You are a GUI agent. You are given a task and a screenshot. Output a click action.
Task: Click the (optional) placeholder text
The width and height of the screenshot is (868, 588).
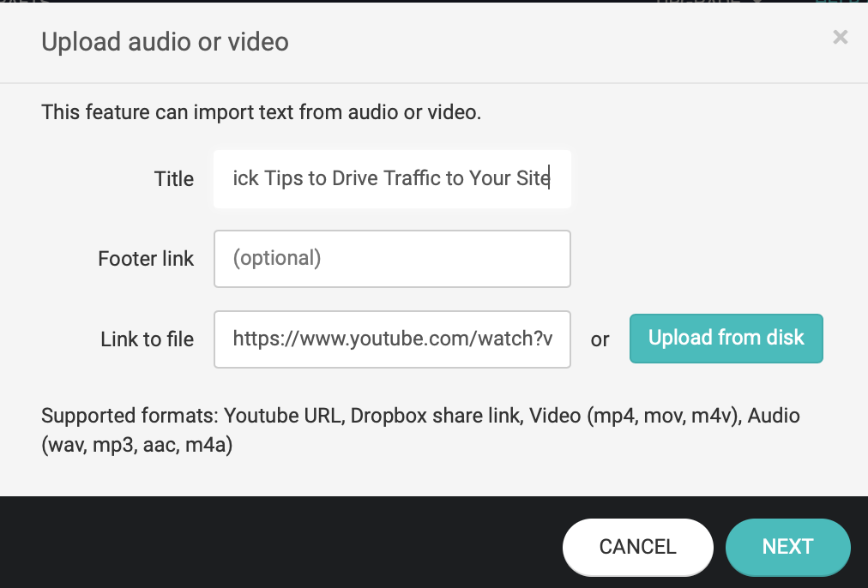(x=277, y=258)
